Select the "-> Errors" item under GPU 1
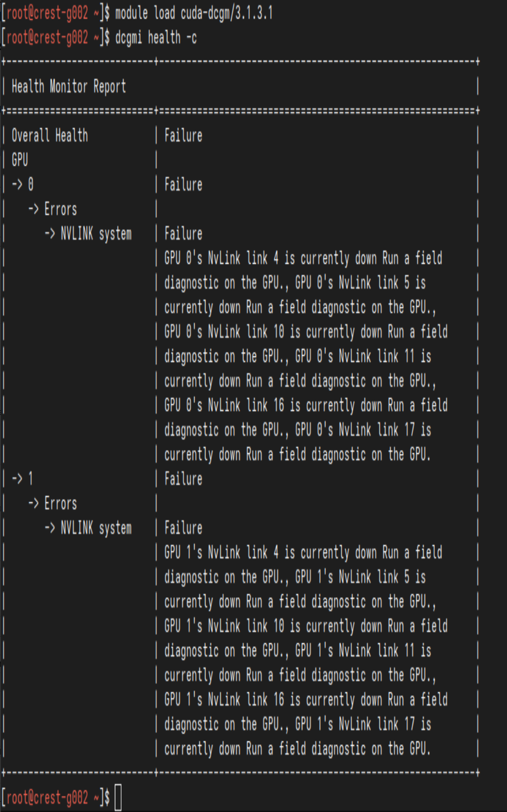The image size is (507, 812). (x=52, y=504)
